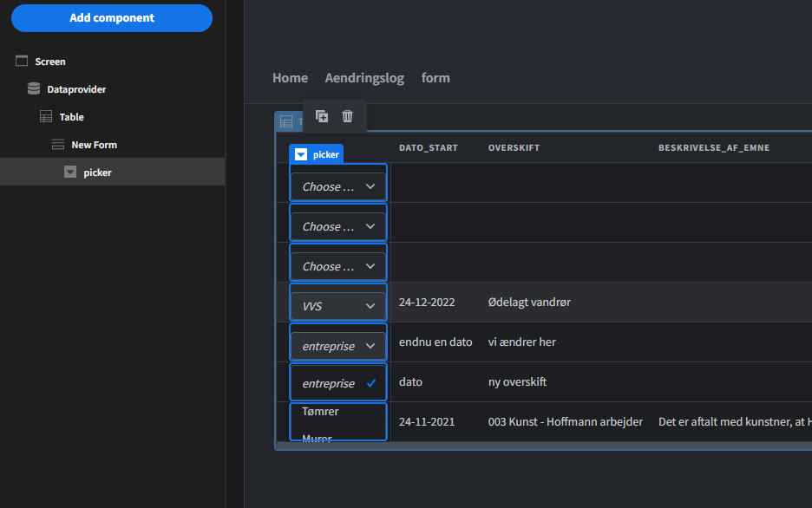The height and width of the screenshot is (508, 812).
Task: Click the table icon on the canvas toolbar
Action: 286,121
